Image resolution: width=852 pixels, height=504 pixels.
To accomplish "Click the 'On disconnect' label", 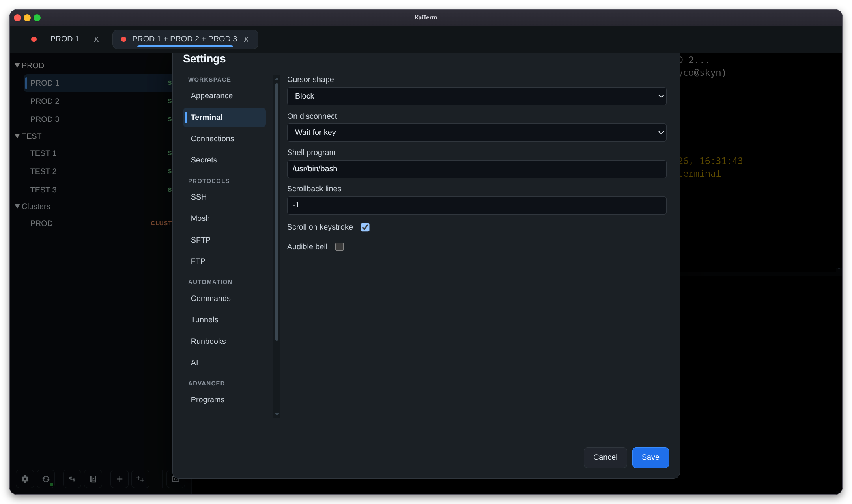I will (312, 116).
